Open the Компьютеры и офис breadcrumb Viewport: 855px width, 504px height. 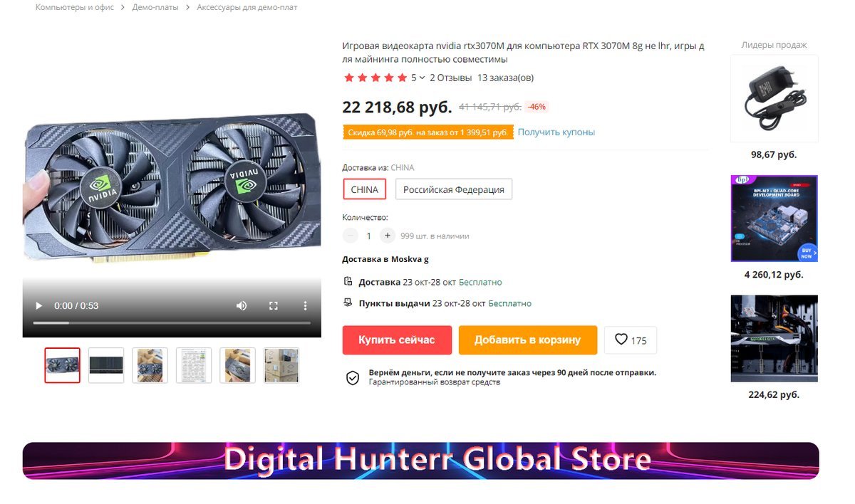tap(75, 7)
